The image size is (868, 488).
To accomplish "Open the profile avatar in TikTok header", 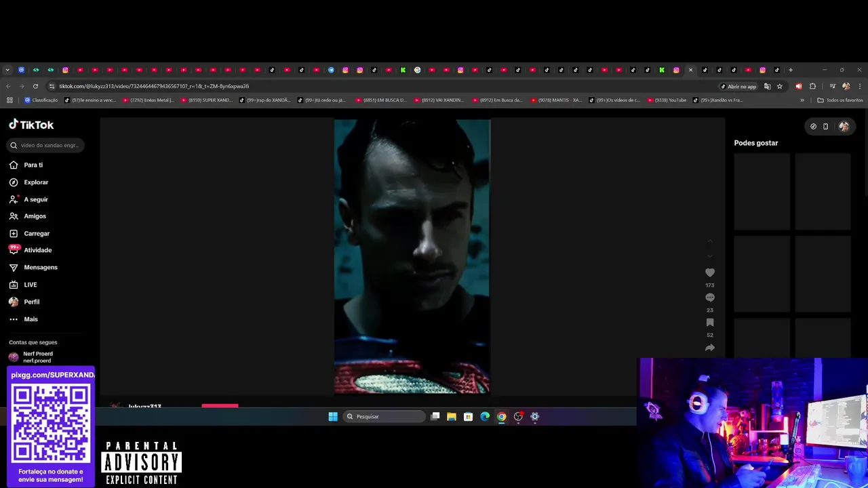I will [844, 126].
